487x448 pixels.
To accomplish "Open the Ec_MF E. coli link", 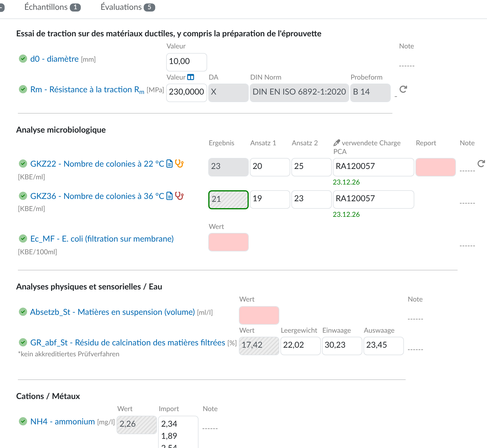I will pos(102,239).
